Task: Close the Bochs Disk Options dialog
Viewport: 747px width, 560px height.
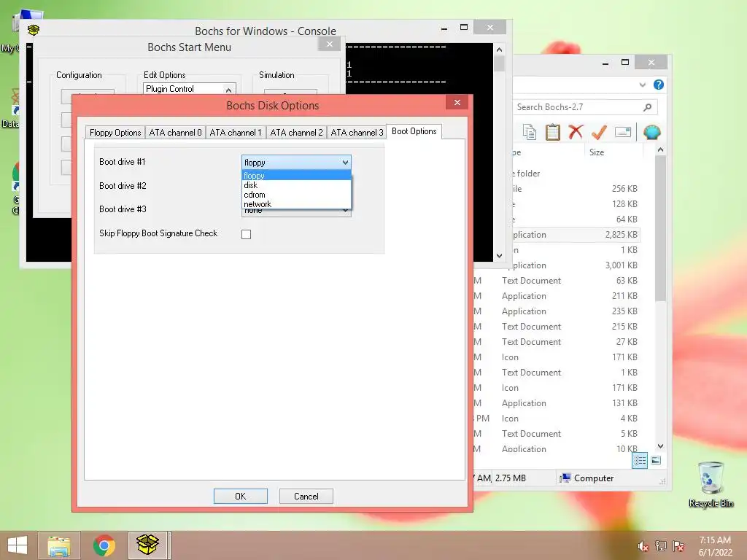Action: (457, 102)
